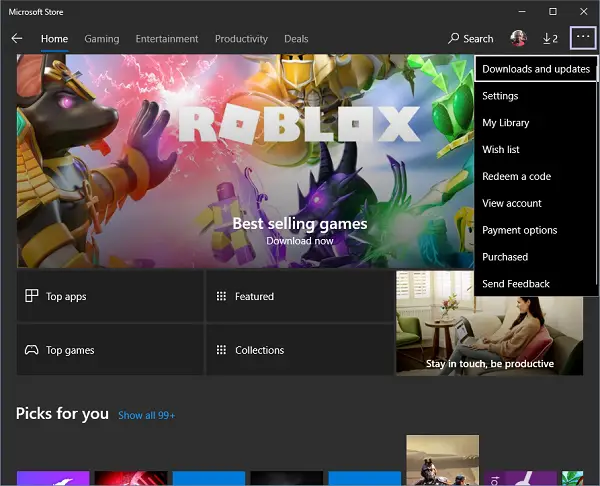Open Payment options menu entry
The height and width of the screenshot is (486, 600).
point(536,230)
